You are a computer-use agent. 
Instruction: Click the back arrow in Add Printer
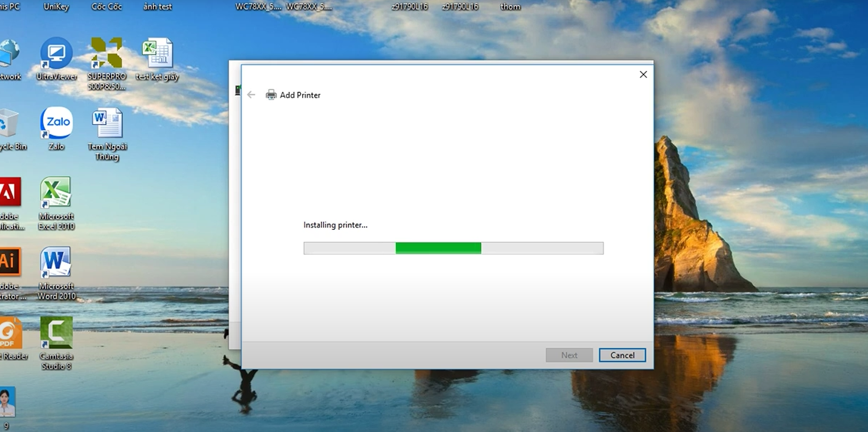tap(251, 95)
